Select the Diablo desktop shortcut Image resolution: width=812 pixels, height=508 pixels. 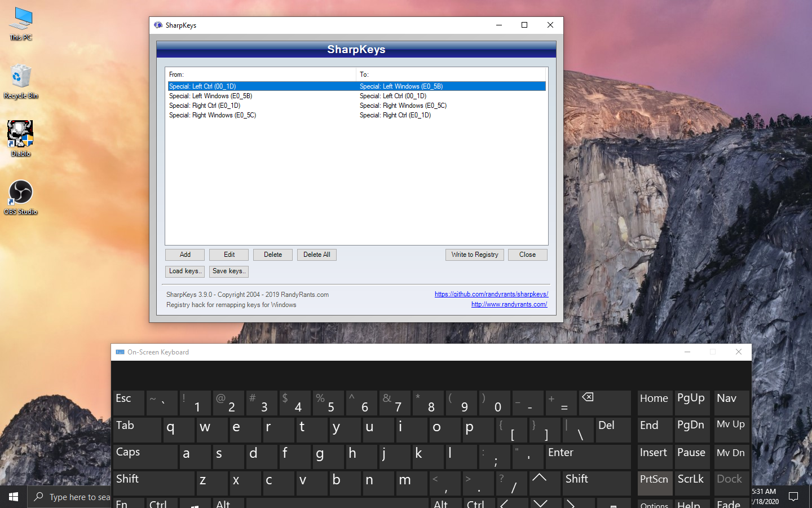21,138
